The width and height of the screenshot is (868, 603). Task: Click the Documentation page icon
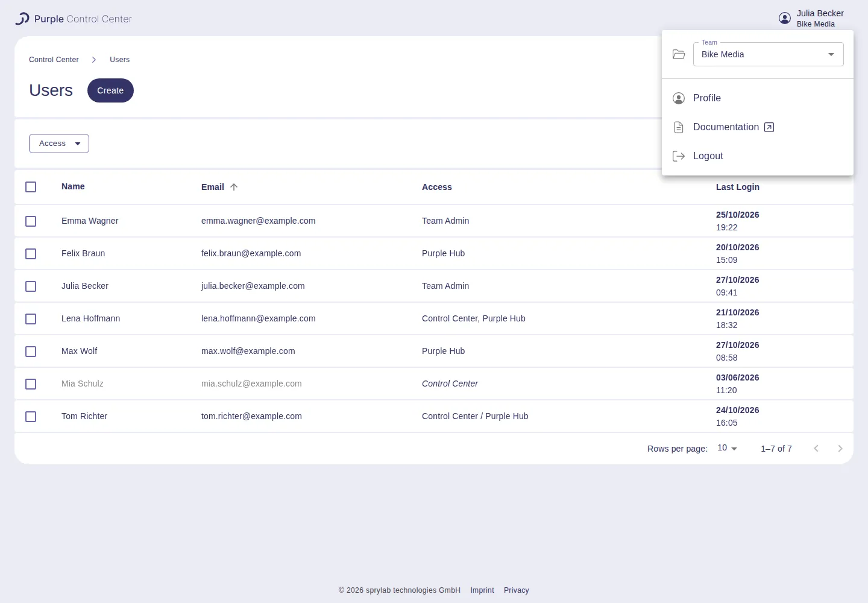click(679, 127)
